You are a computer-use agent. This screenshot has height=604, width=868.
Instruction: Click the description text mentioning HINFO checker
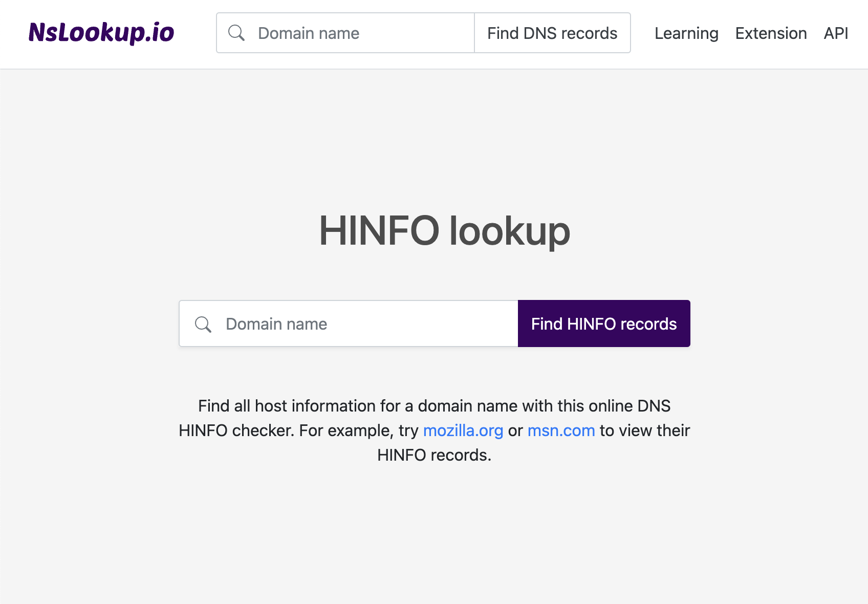[435, 430]
